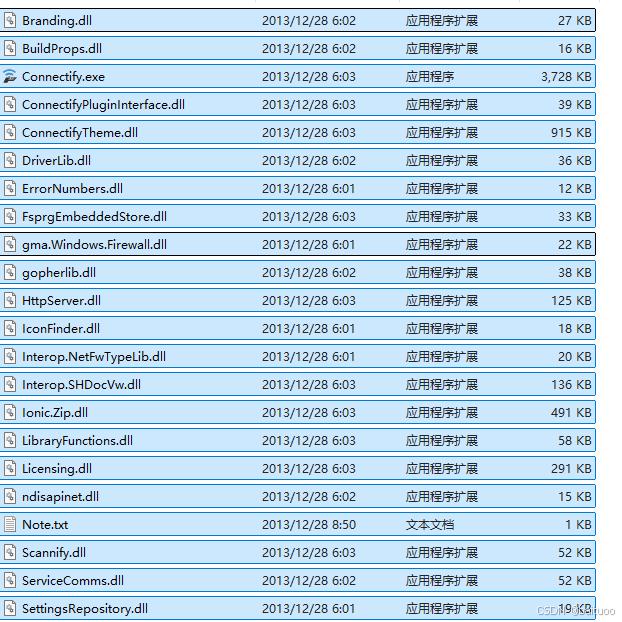Click the Branding.dll file icon
The image size is (622, 622).
click(x=10, y=20)
